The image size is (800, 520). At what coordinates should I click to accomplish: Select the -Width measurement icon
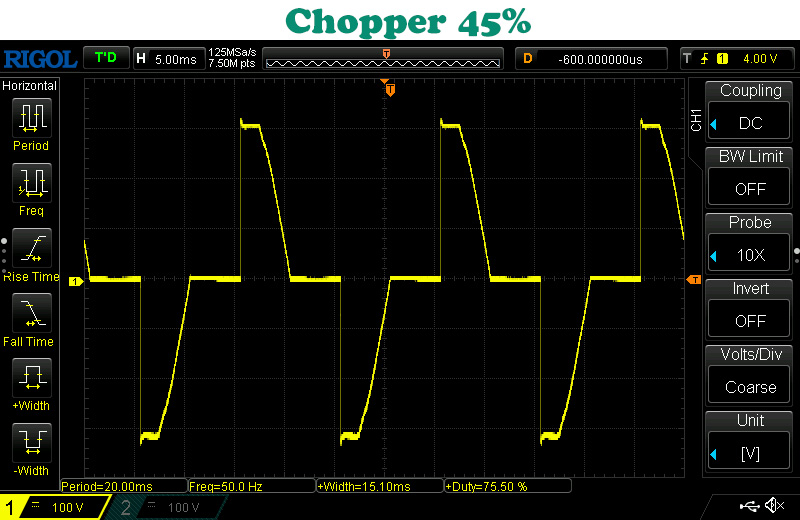tap(32, 443)
